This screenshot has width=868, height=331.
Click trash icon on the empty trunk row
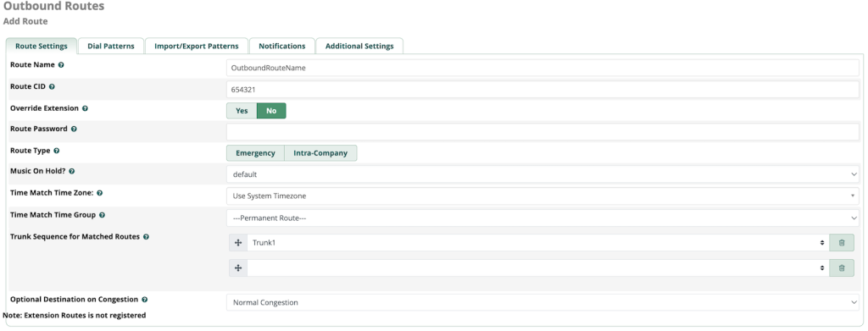pos(842,268)
